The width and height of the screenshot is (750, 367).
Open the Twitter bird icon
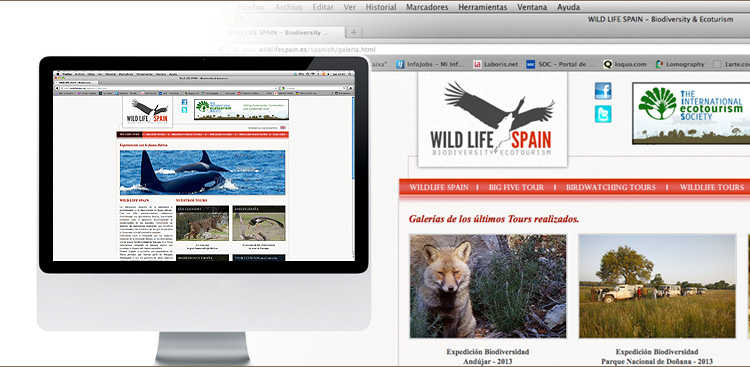pos(603,114)
